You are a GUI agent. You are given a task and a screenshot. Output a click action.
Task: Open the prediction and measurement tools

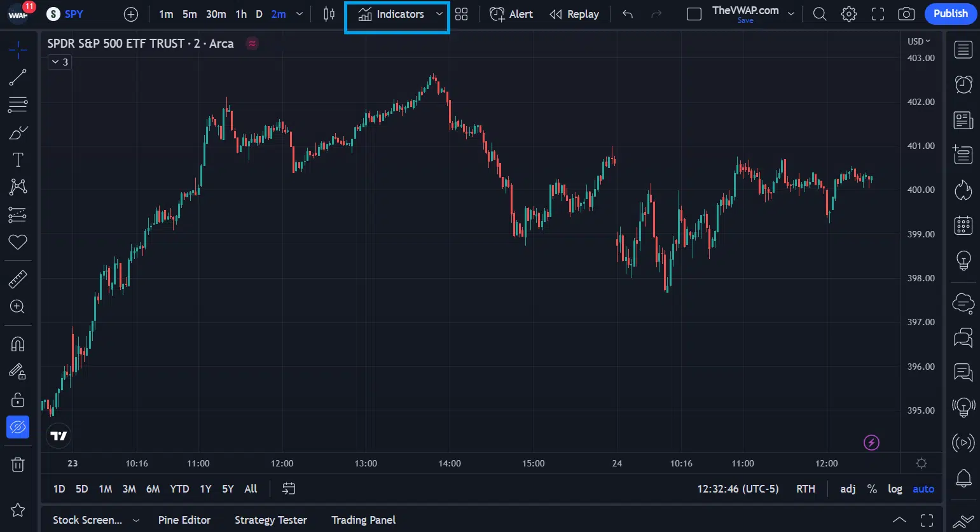[18, 214]
